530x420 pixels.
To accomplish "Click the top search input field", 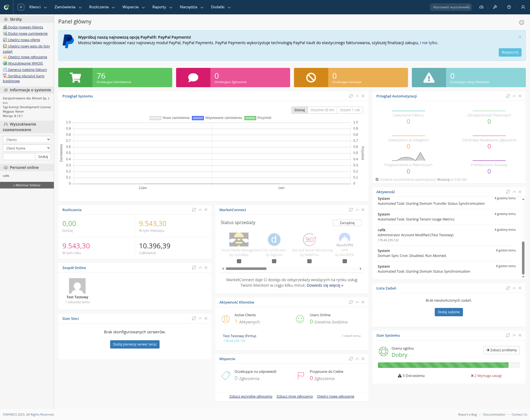I will (449, 7).
